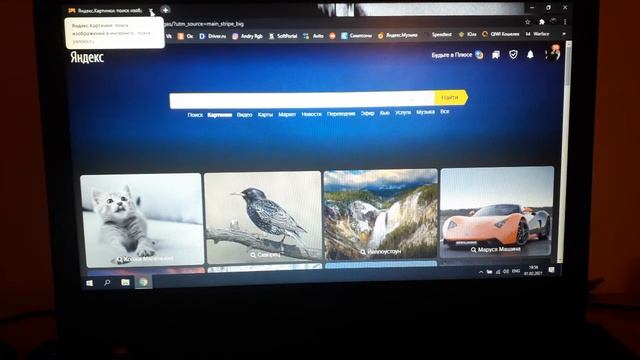Open the Юла bookmark

coord(468,35)
